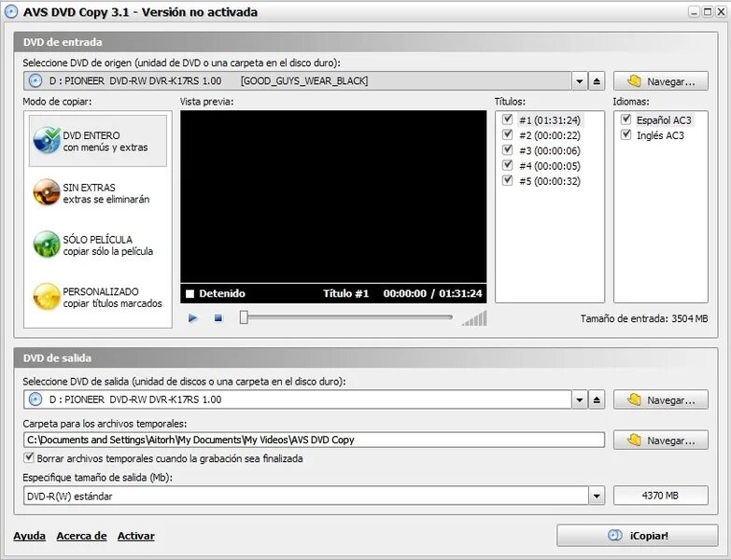
Task: Select SÓLO PELÍCULA copy mode
Action: [x=97, y=245]
